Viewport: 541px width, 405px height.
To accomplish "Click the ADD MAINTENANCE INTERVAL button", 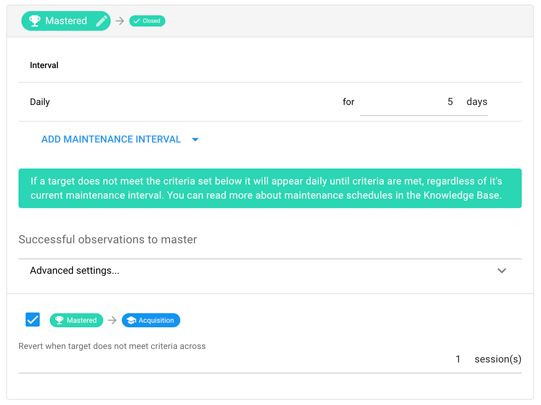I will click(x=111, y=139).
